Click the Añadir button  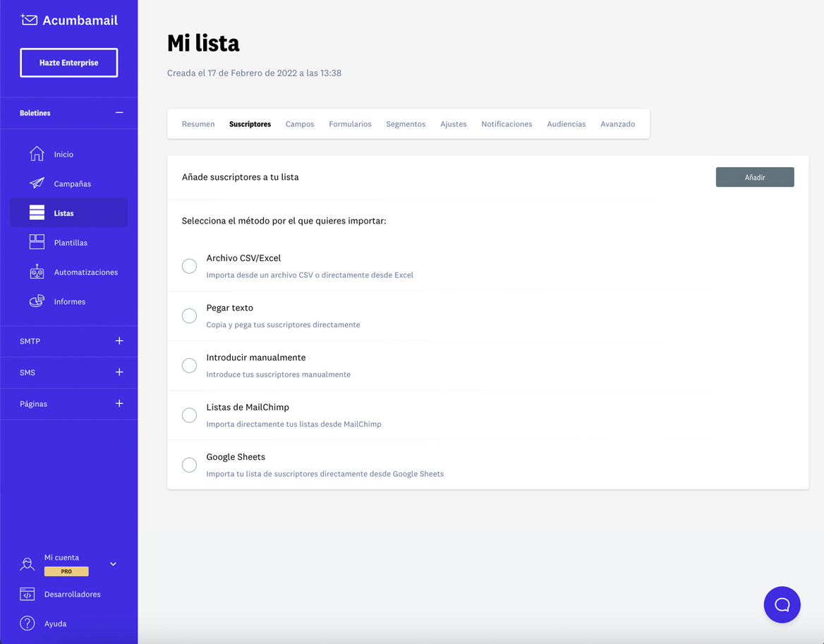(755, 177)
